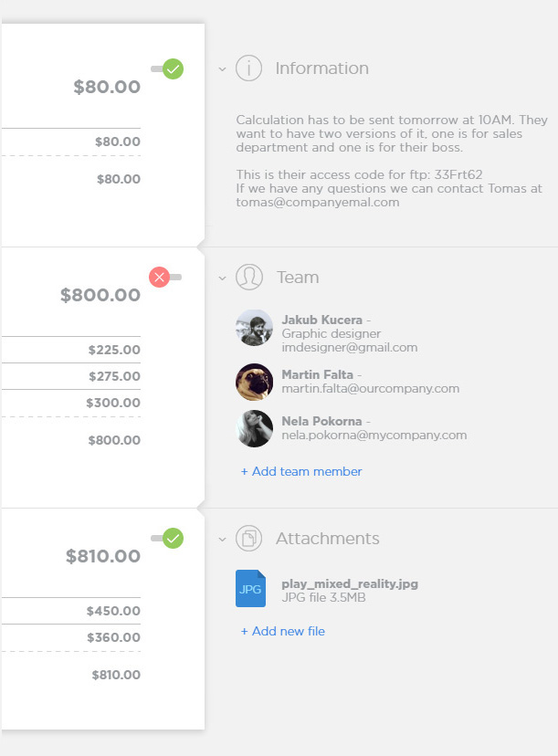Click the $800.00 total heading amount
The height and width of the screenshot is (756, 558).
click(x=100, y=295)
